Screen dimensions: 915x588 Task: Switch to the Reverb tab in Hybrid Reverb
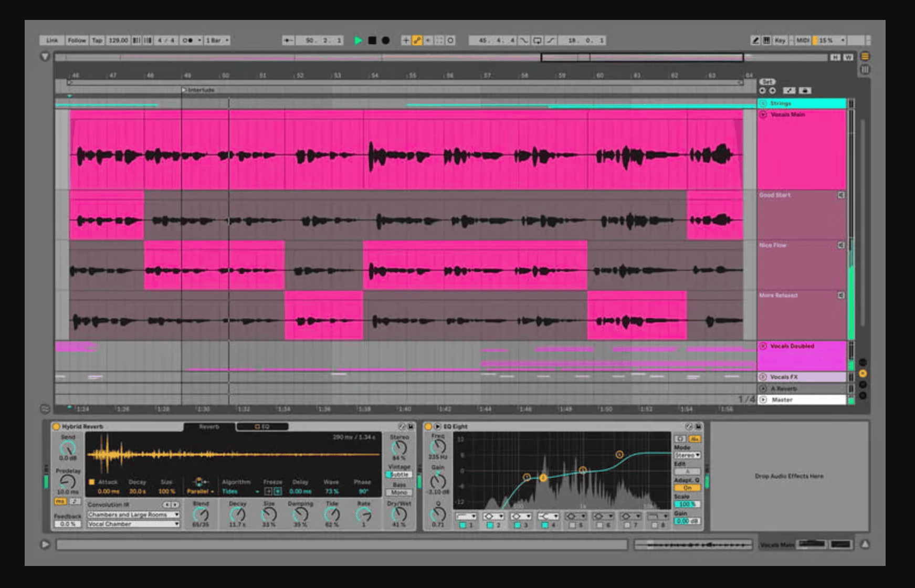[209, 427]
